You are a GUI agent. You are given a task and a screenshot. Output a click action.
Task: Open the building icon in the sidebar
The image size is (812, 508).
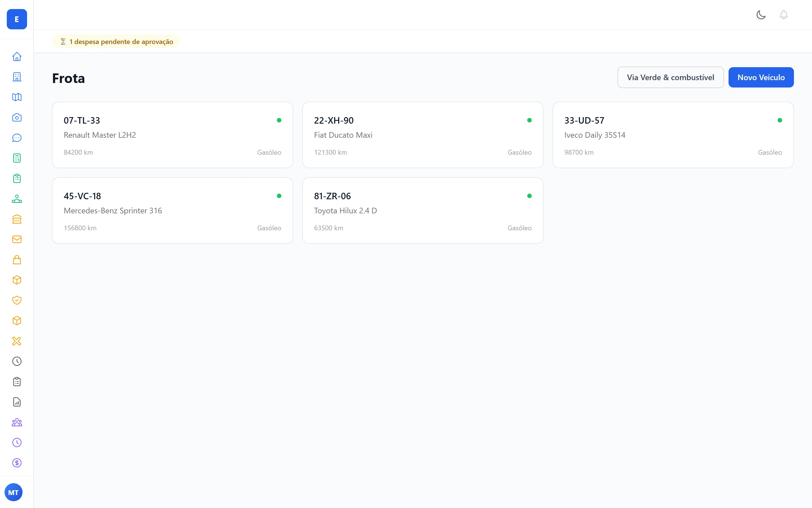(x=17, y=77)
